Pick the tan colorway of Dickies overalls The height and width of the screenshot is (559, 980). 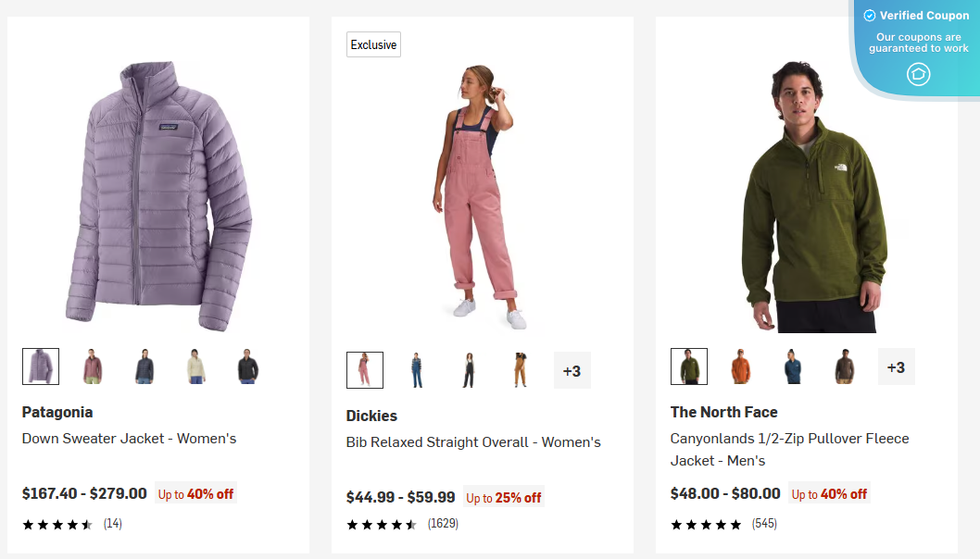click(x=521, y=368)
